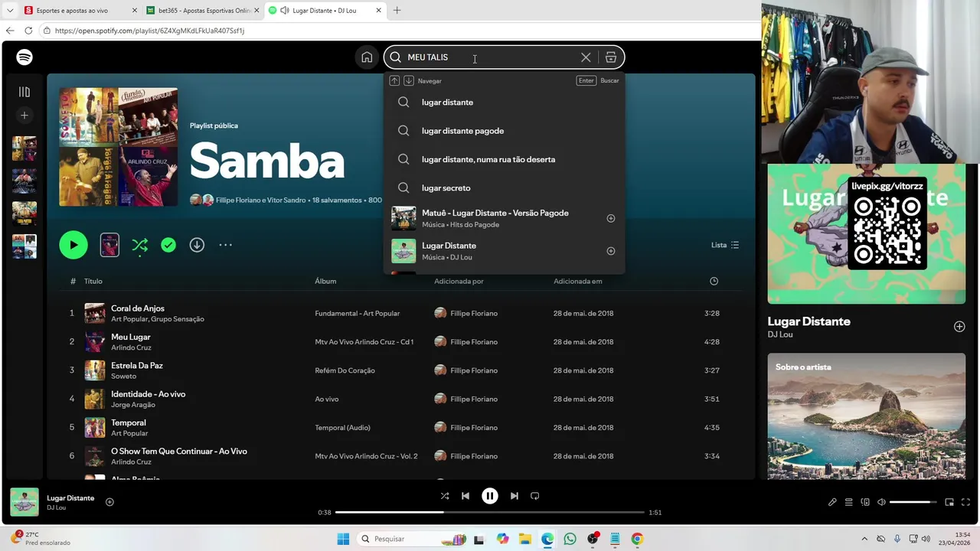Toggle shuffle in the player bar

[445, 496]
